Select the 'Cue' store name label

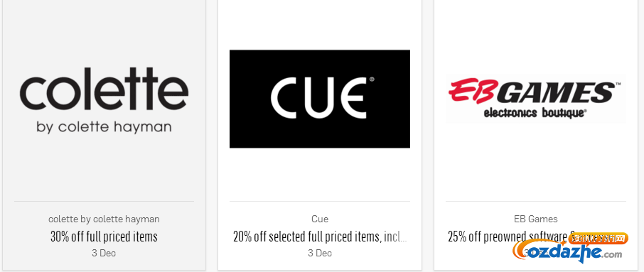pyautogui.click(x=320, y=219)
